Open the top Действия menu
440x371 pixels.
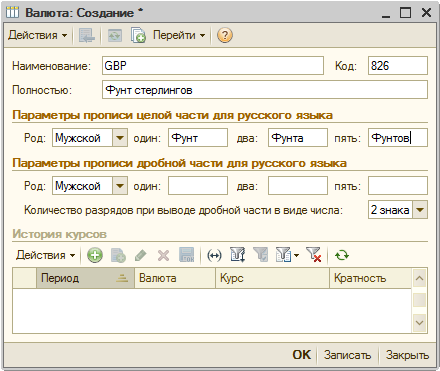point(37,35)
